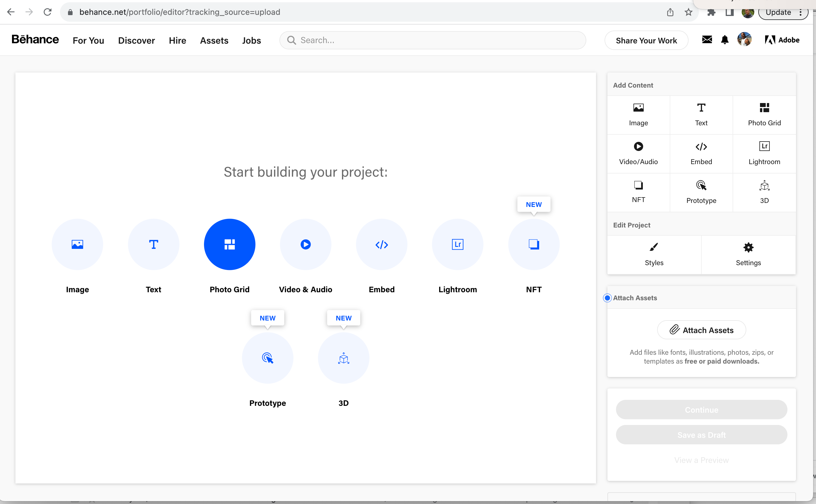Add a Lightroom item from center circles
The image size is (816, 504).
click(x=457, y=244)
